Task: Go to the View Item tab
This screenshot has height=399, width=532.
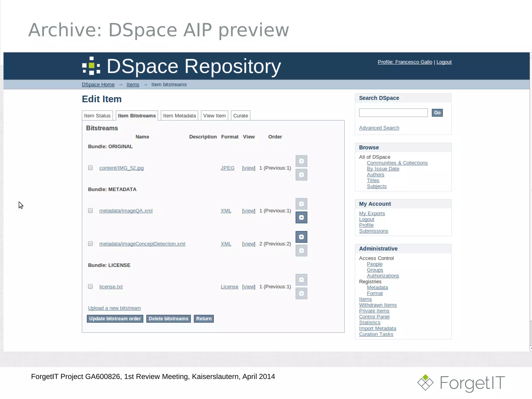Action: point(215,116)
